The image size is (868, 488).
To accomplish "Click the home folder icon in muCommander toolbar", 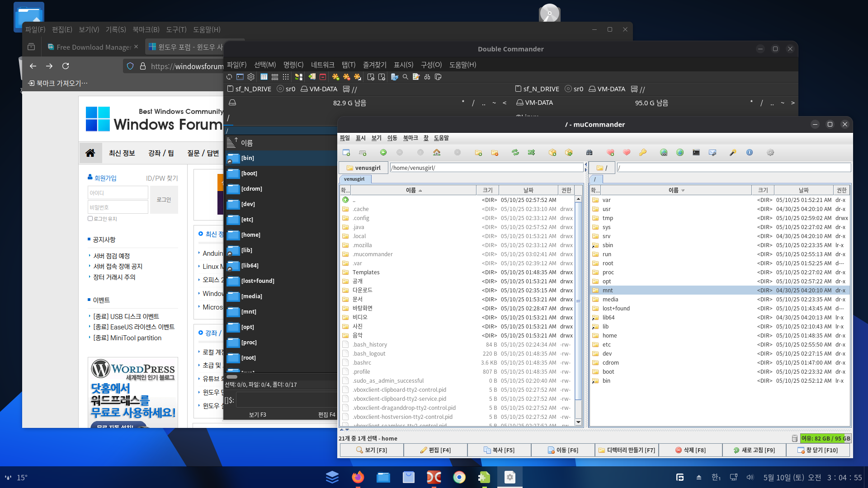I will click(437, 153).
